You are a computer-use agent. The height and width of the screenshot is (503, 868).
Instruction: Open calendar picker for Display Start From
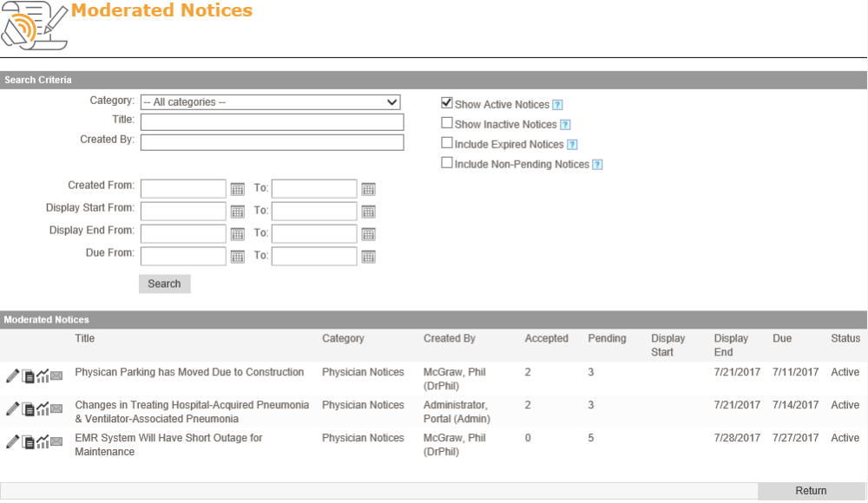coord(238,212)
